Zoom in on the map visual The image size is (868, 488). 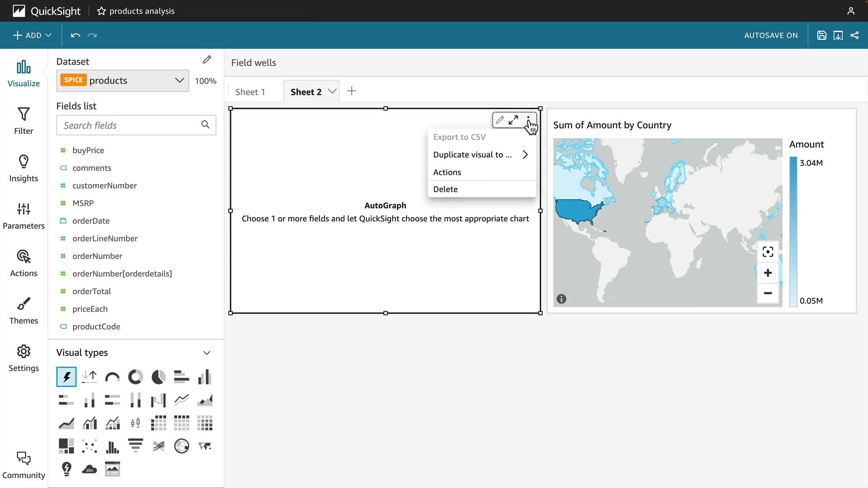(x=768, y=273)
